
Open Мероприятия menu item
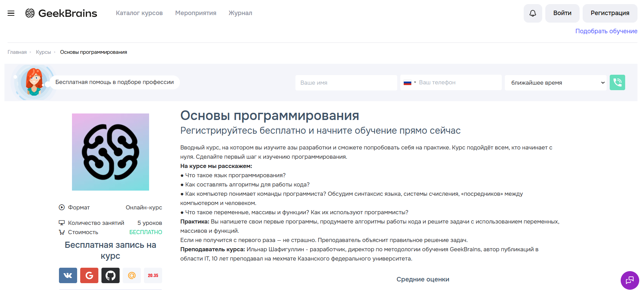(x=196, y=13)
